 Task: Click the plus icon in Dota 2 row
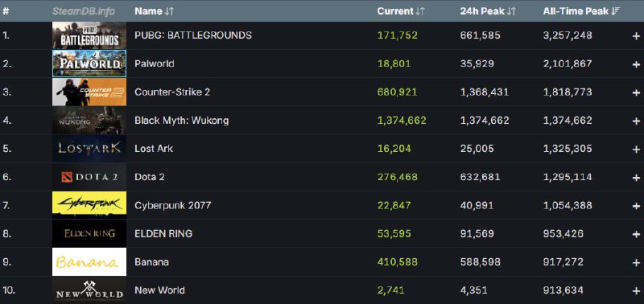point(636,178)
